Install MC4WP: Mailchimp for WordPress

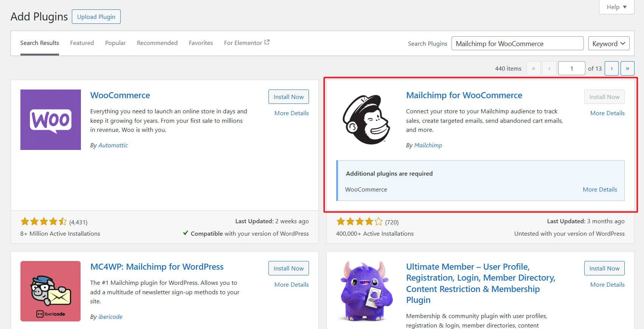(x=289, y=268)
